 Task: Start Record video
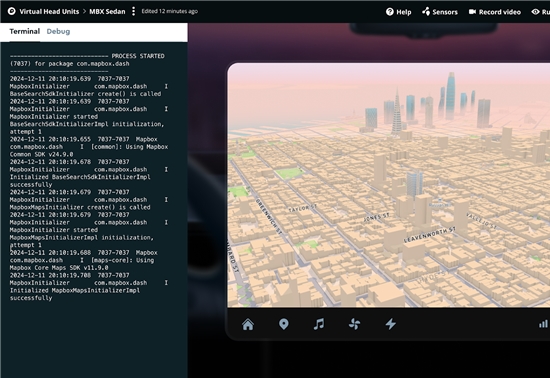495,12
